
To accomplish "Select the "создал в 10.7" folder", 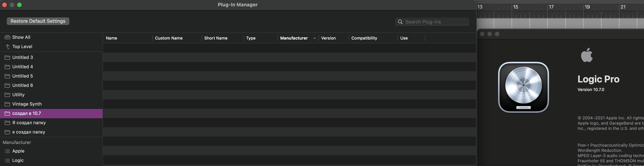I will coord(26,114).
